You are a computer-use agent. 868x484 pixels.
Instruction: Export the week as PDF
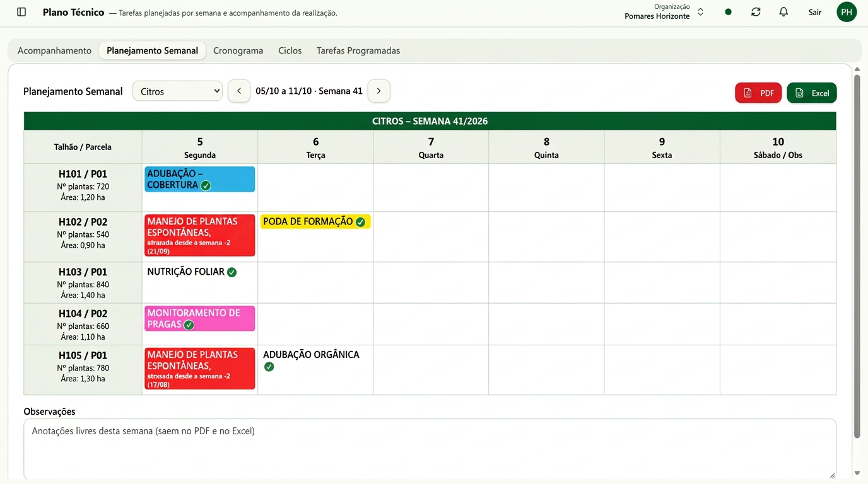[758, 93]
